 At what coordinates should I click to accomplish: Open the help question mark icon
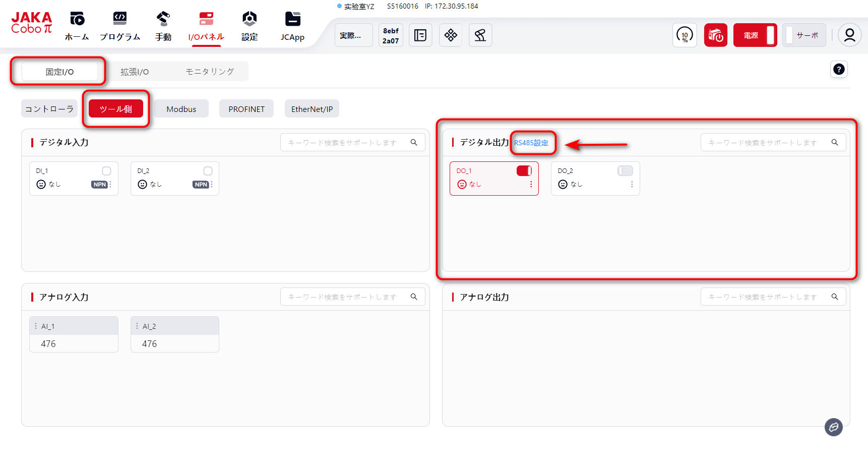[839, 70]
